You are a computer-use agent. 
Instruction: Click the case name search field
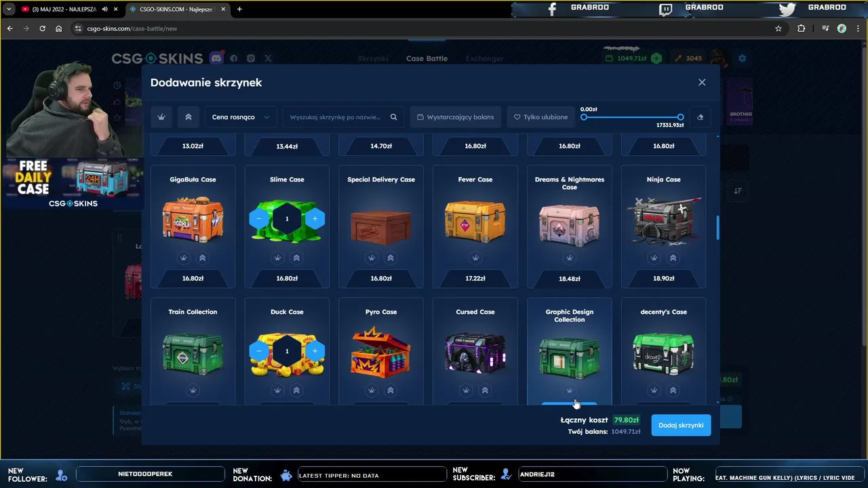(335, 117)
